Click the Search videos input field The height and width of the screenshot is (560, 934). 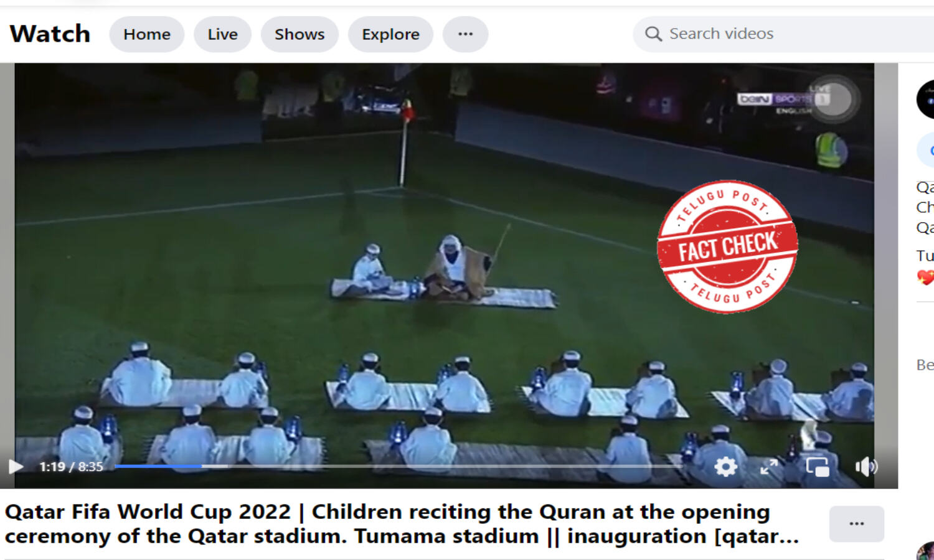coord(783,34)
